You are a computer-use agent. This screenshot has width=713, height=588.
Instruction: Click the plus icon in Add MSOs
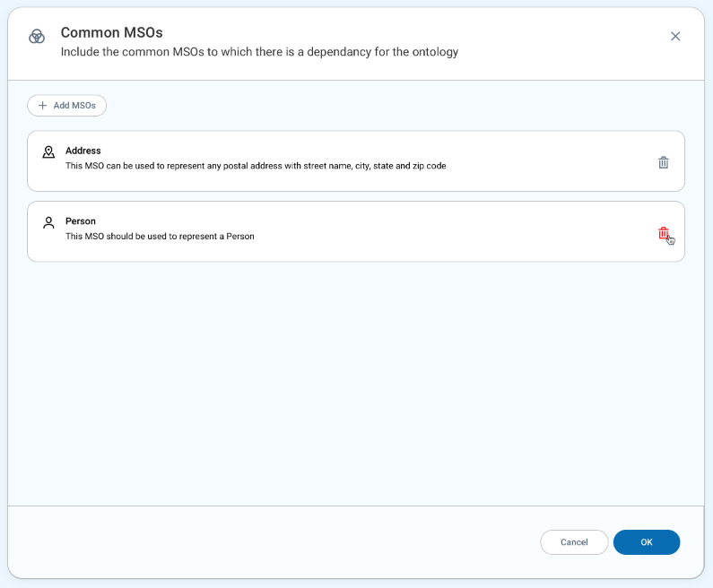pyautogui.click(x=42, y=106)
